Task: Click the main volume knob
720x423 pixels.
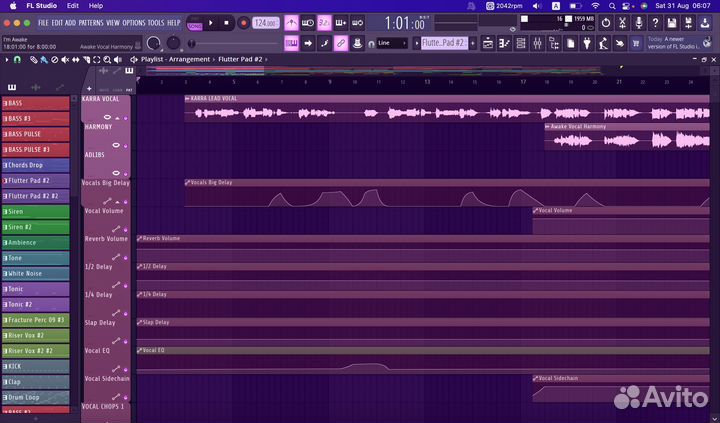Action: point(153,44)
